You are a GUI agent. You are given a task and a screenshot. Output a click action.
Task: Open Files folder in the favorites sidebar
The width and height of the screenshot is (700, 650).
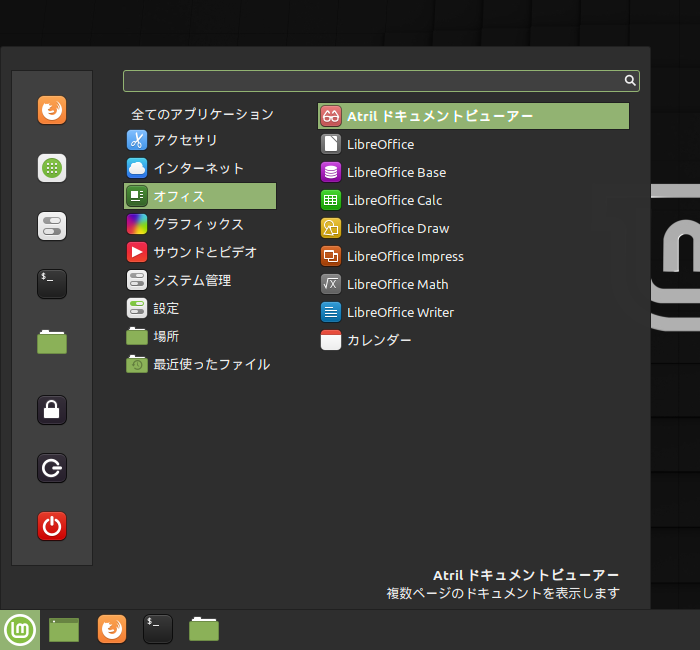tap(52, 342)
